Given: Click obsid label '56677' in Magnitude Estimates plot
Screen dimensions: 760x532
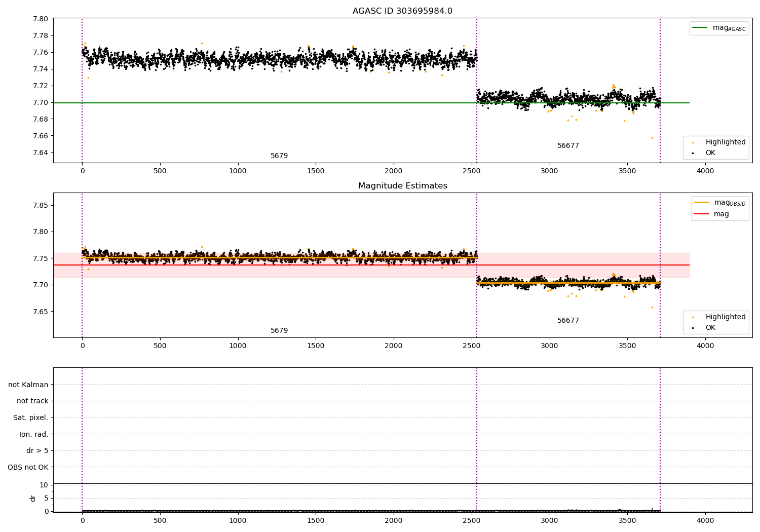Looking at the screenshot, I should [568, 321].
